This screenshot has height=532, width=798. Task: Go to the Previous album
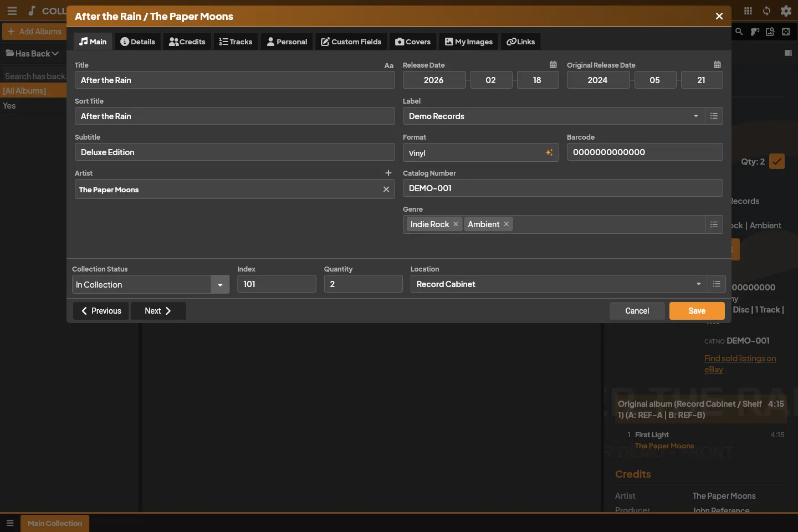[x=101, y=311]
